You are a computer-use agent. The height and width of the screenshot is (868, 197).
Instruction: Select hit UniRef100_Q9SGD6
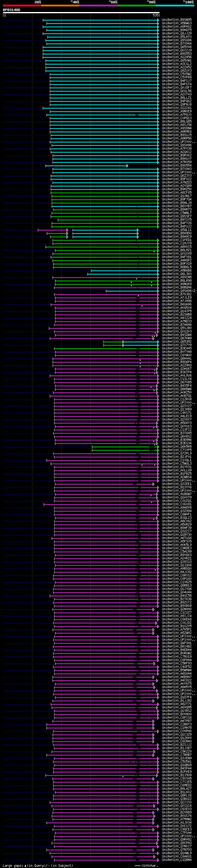point(177,40)
